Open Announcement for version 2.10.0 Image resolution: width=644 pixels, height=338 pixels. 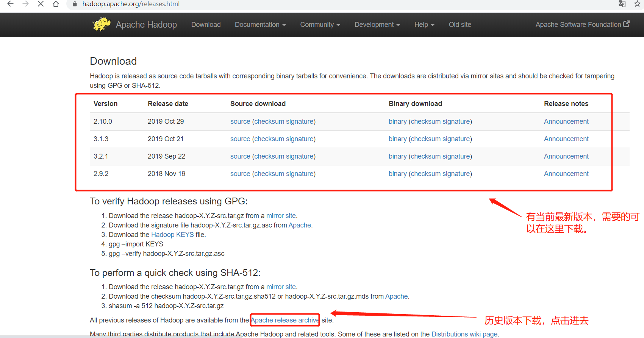[x=566, y=121]
